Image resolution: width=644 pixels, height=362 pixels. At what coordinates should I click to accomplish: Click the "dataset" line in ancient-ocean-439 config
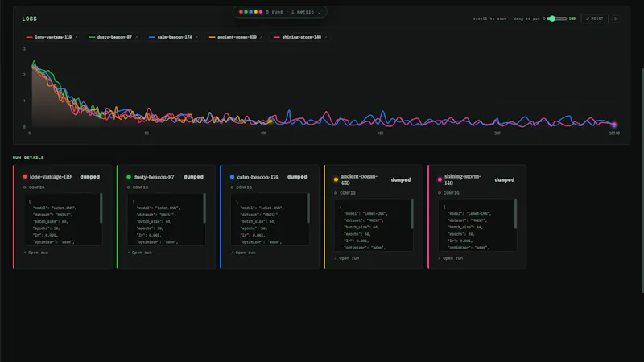tap(364, 220)
